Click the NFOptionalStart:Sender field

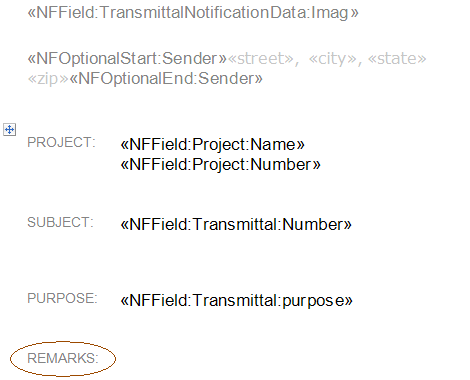[127, 59]
